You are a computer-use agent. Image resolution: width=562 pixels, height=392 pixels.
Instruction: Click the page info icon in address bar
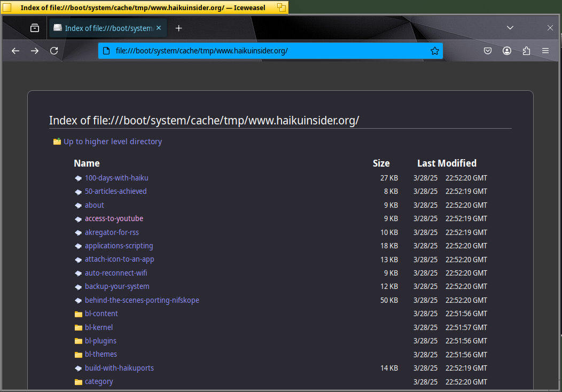[106, 51]
